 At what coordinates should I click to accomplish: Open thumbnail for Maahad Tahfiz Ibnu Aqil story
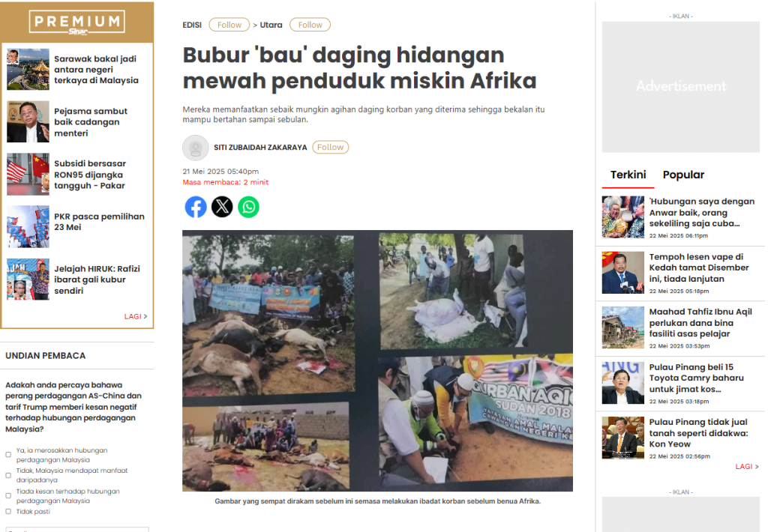tap(623, 327)
